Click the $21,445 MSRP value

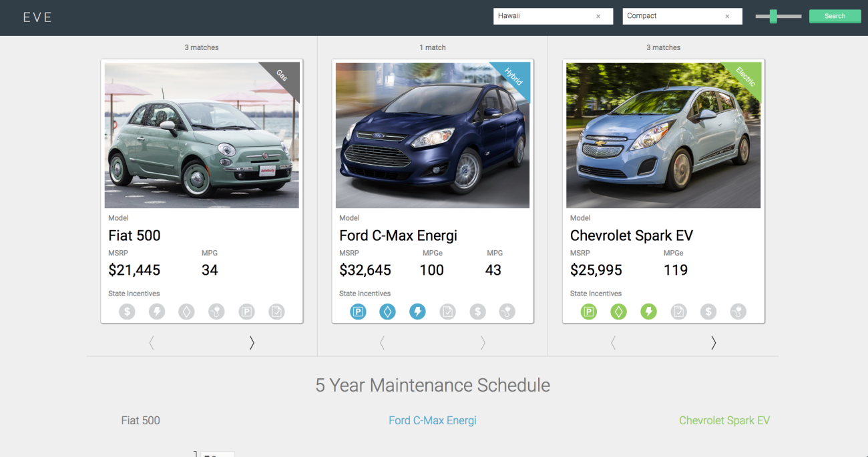tap(134, 270)
